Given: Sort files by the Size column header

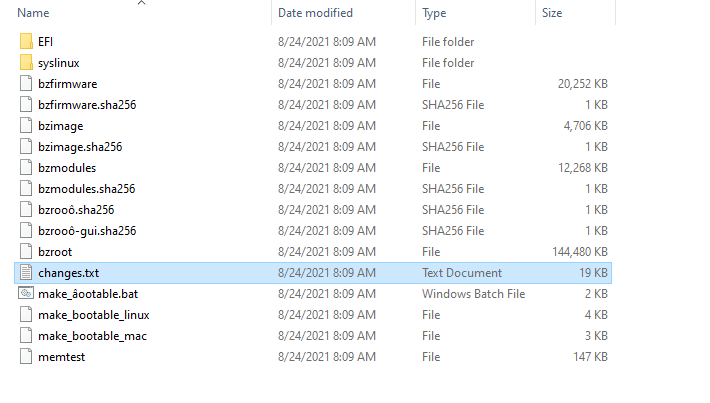Looking at the screenshot, I should (x=552, y=13).
